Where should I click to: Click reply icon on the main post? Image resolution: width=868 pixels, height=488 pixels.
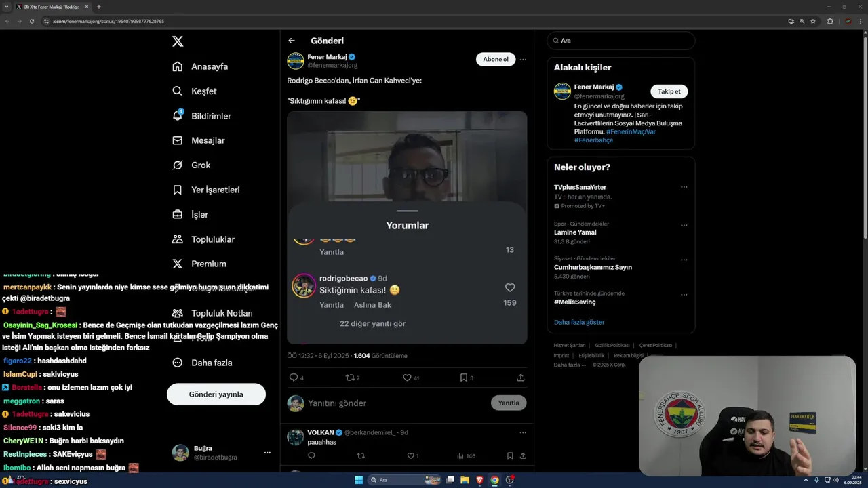pos(294,378)
